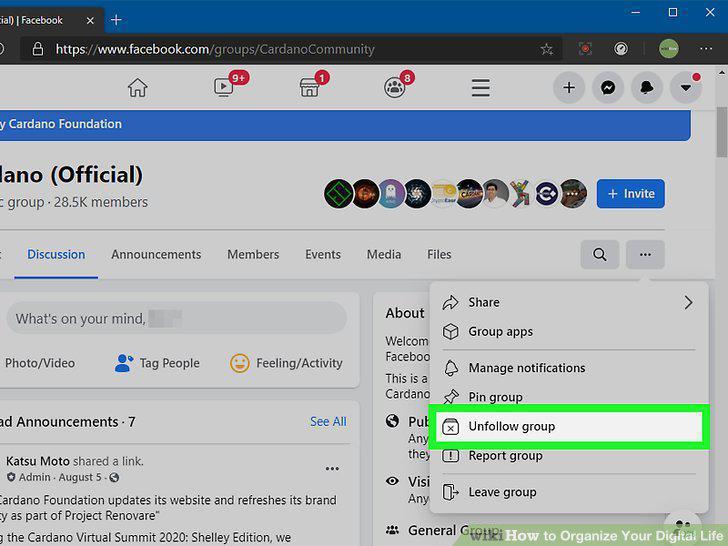This screenshot has width=728, height=546.
Task: Click the Create plus round button
Action: pyautogui.click(x=569, y=88)
